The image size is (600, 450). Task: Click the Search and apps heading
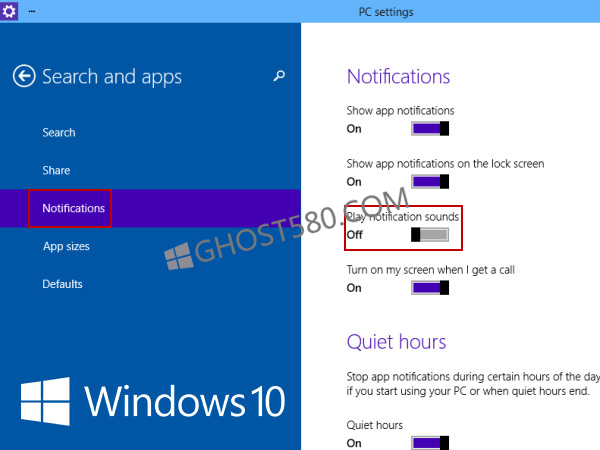112,77
